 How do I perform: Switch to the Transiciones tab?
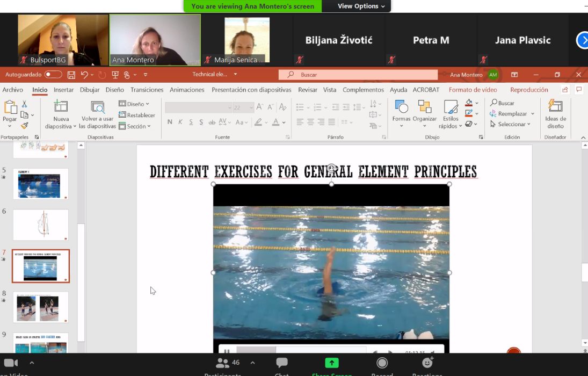tap(147, 90)
